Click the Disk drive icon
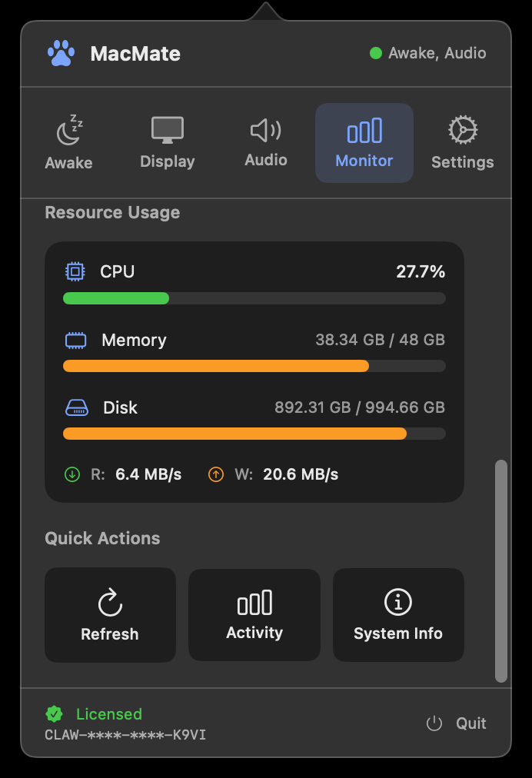 point(75,407)
